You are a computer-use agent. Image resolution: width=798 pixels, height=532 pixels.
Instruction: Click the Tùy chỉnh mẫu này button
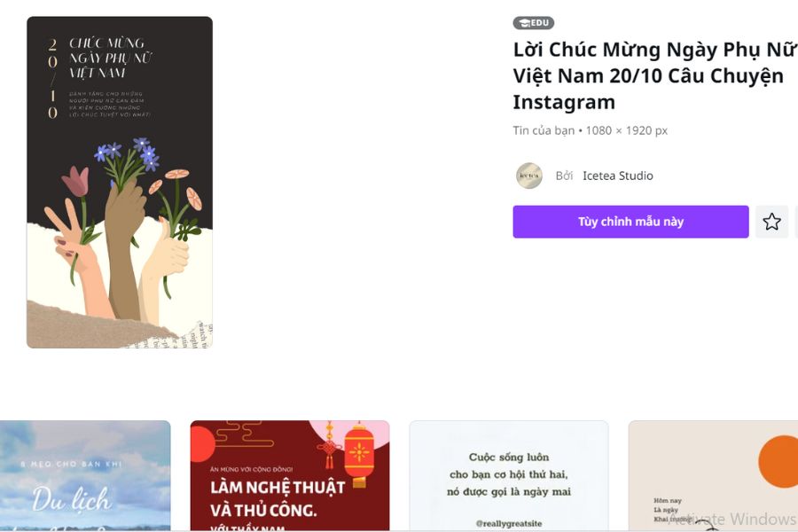coord(630,222)
